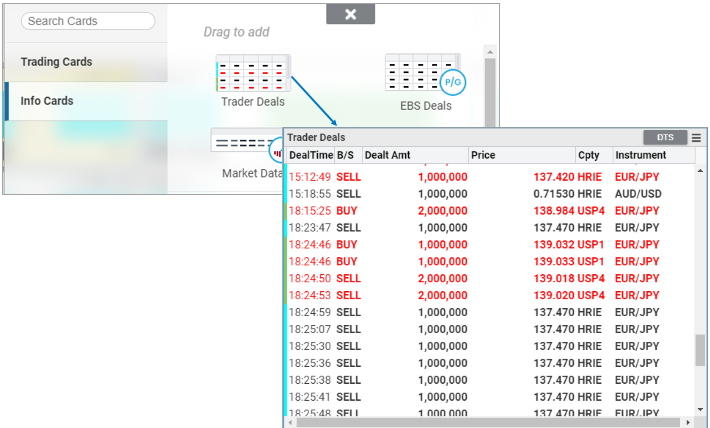
Task: Open the Trader Deals hamburger menu
Action: (x=696, y=138)
